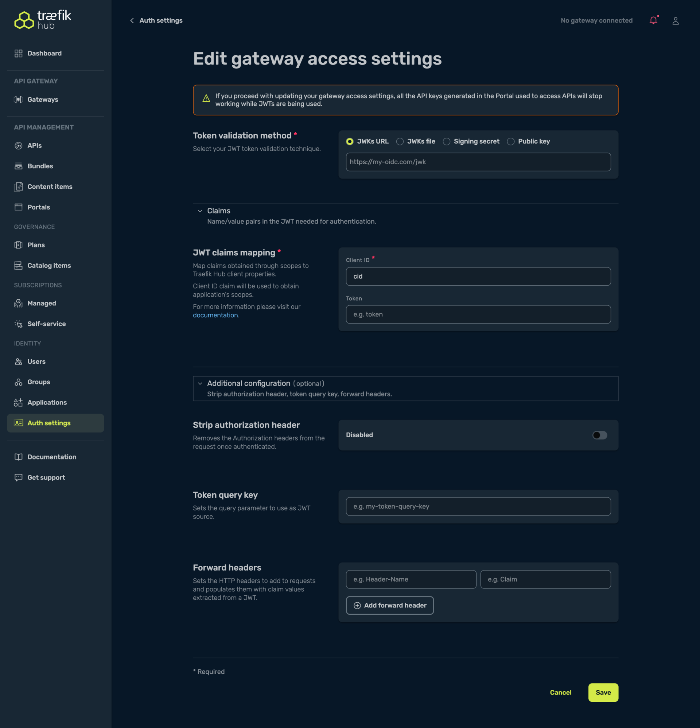Click the Gateways sidebar icon
The width and height of the screenshot is (700, 728).
click(18, 99)
